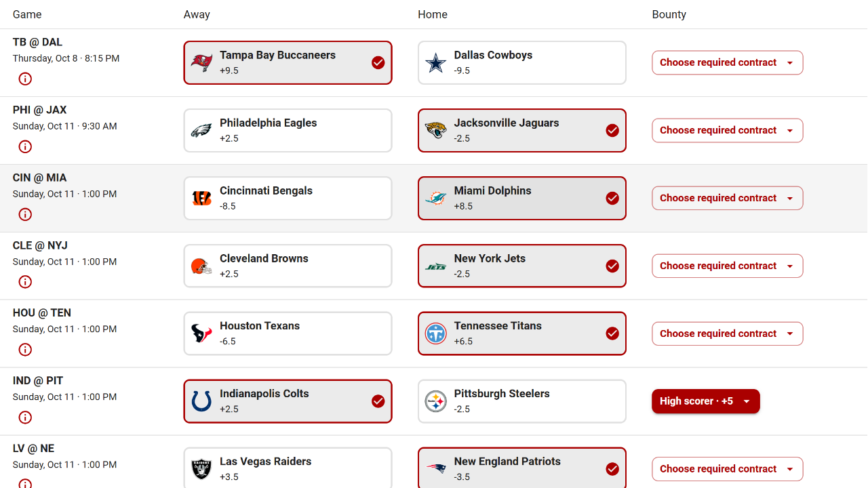Click the Dallas Cowboys star logo

tap(435, 63)
